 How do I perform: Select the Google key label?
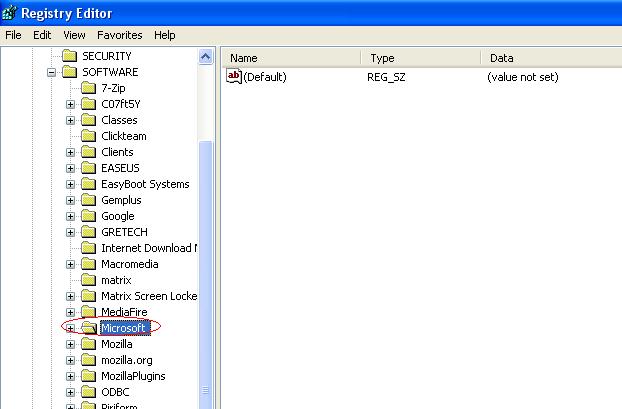tap(118, 216)
